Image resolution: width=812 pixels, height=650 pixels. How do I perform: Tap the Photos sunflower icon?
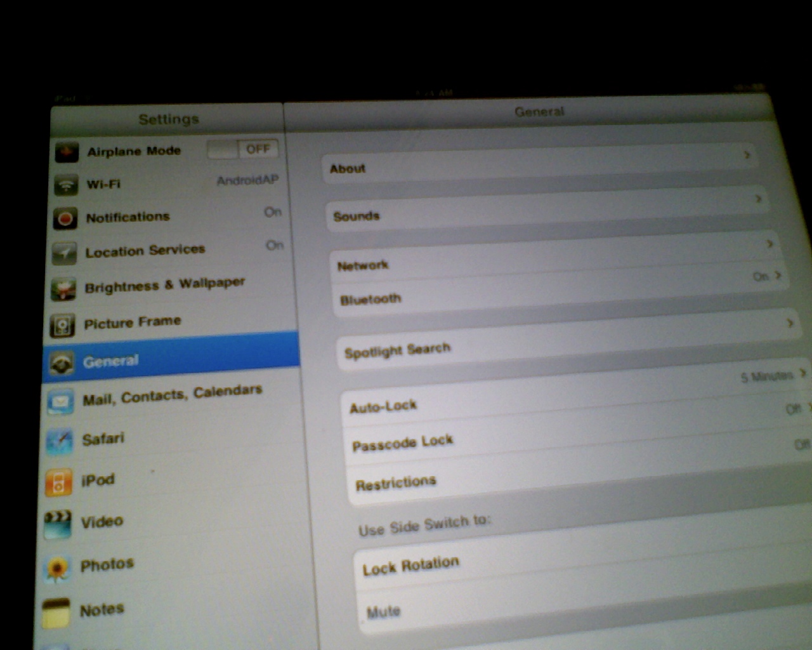coord(56,569)
